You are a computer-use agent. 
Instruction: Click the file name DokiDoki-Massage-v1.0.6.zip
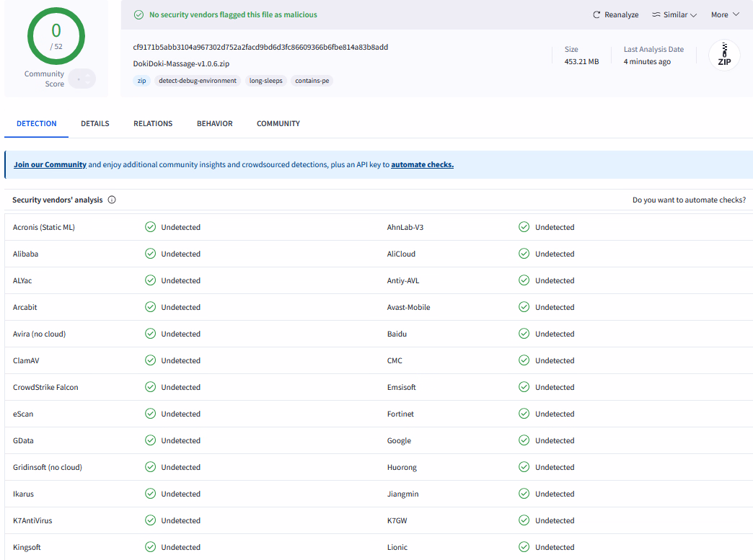[181, 64]
